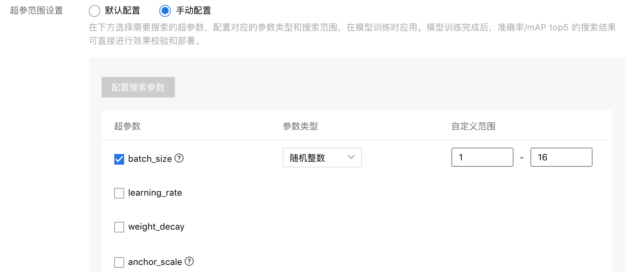Click the 参数类型 column header
The image size is (644, 272).
(300, 126)
